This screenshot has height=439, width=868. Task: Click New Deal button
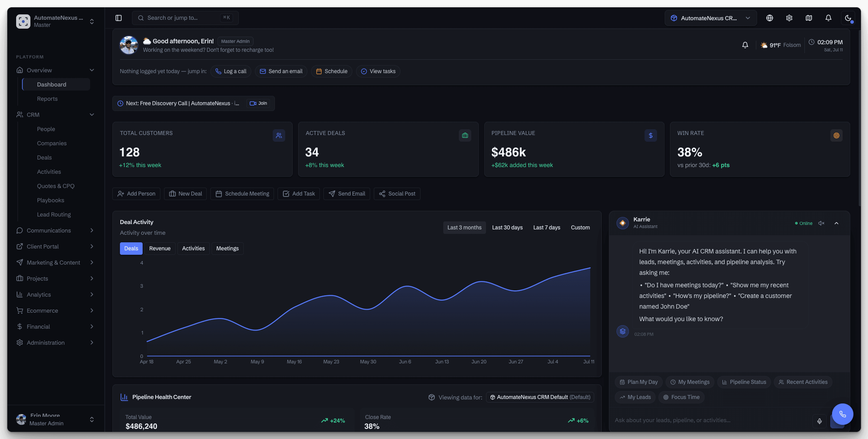(x=185, y=193)
